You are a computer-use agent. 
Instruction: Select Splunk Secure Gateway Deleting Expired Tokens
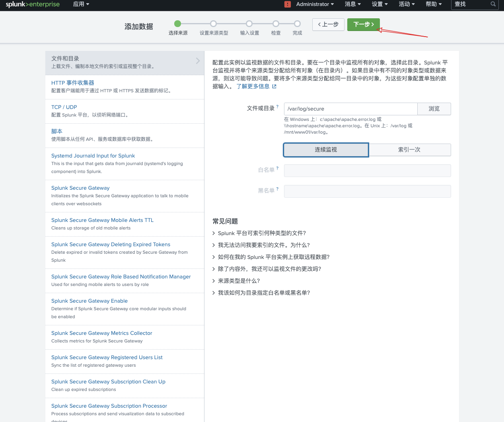point(125,253)
